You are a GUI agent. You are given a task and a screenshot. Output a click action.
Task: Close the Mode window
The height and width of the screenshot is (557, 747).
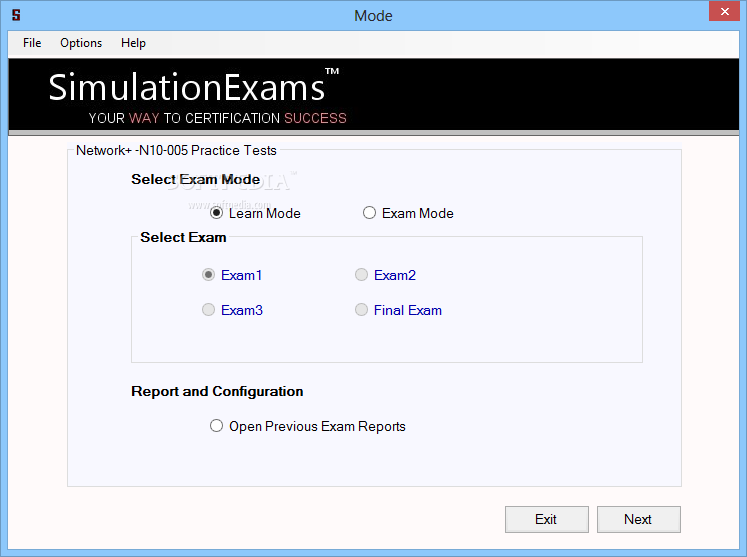(724, 11)
